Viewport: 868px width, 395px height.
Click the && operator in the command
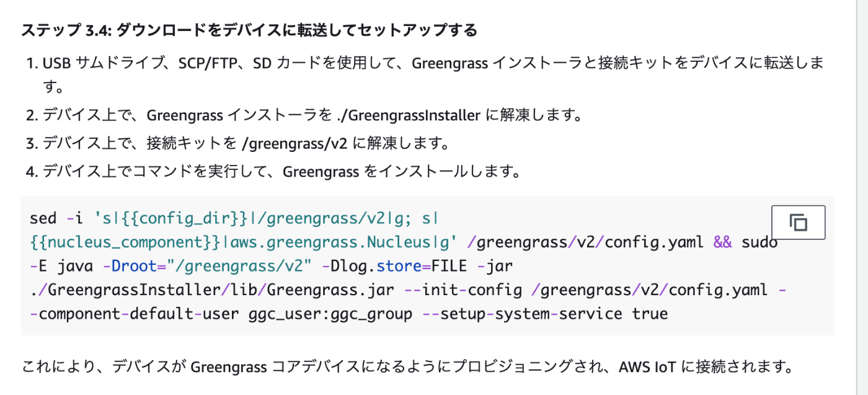pyautogui.click(x=723, y=242)
